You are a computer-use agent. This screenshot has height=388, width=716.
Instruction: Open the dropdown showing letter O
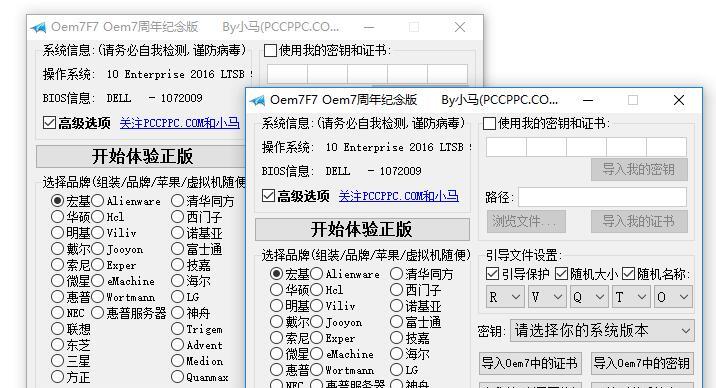[x=673, y=297]
